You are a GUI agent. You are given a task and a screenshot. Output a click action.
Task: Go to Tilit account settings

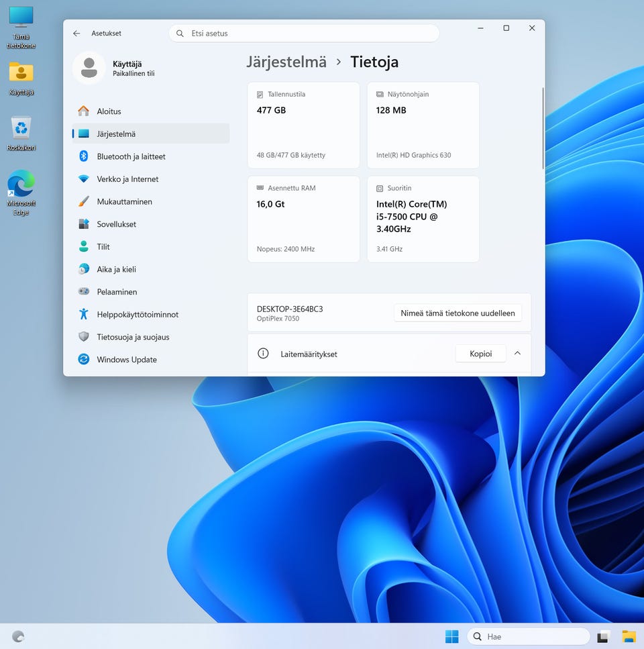point(103,247)
